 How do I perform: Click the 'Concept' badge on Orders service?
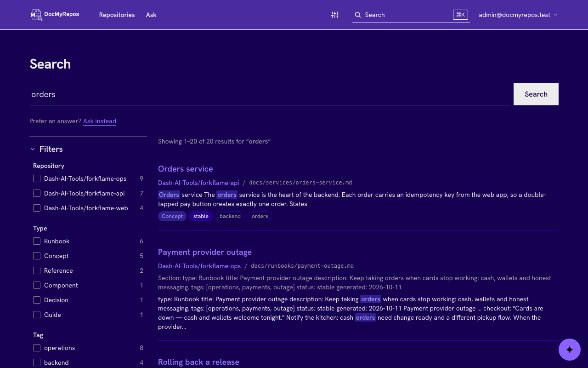click(172, 216)
